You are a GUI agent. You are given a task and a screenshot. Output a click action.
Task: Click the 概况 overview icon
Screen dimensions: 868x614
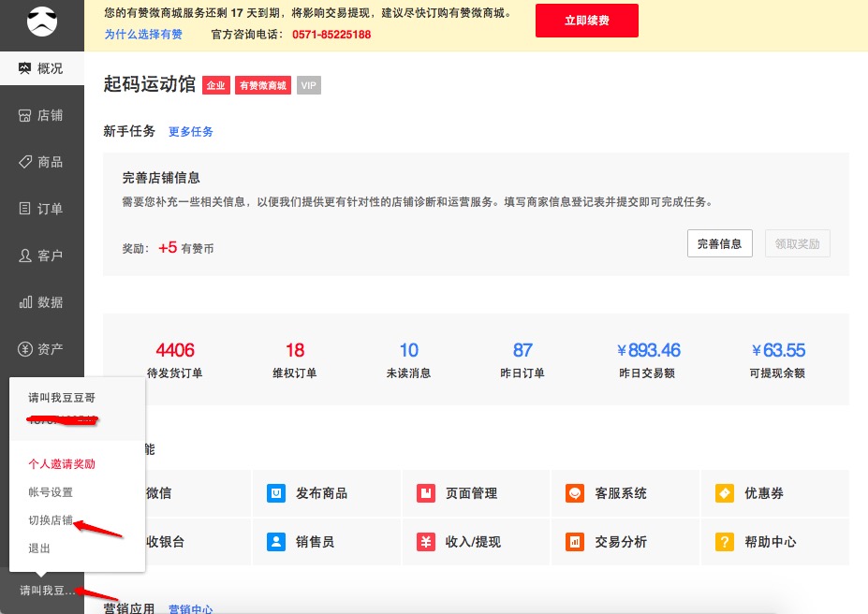(x=24, y=68)
